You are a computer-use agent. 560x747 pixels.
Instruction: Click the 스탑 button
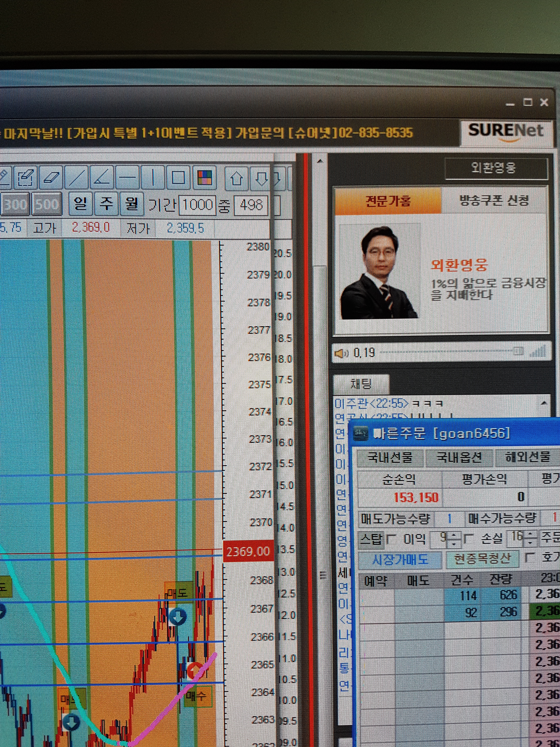[x=371, y=540]
